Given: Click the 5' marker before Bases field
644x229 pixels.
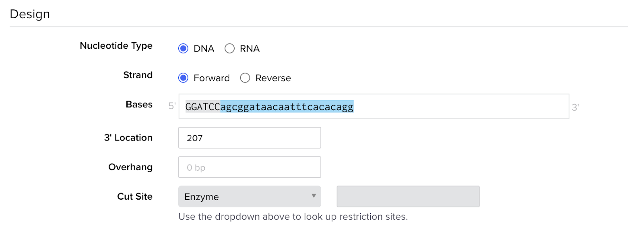Looking at the screenshot, I should click(x=172, y=106).
